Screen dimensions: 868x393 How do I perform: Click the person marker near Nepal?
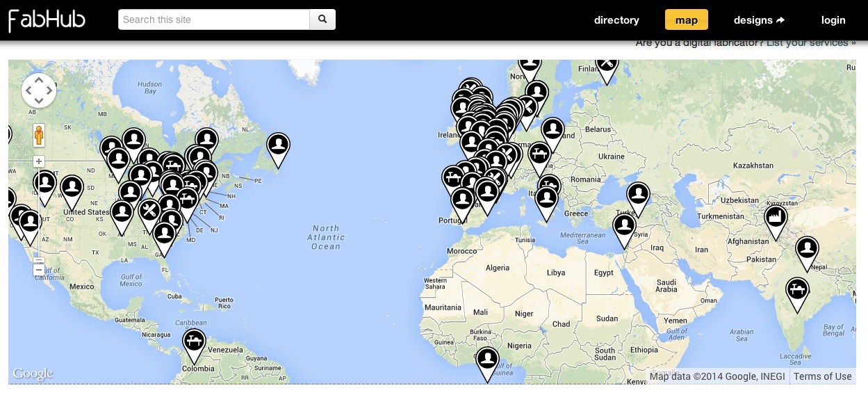tap(807, 248)
